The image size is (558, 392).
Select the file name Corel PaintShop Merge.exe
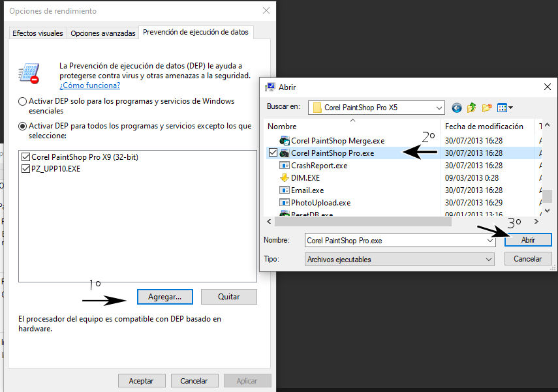point(337,141)
